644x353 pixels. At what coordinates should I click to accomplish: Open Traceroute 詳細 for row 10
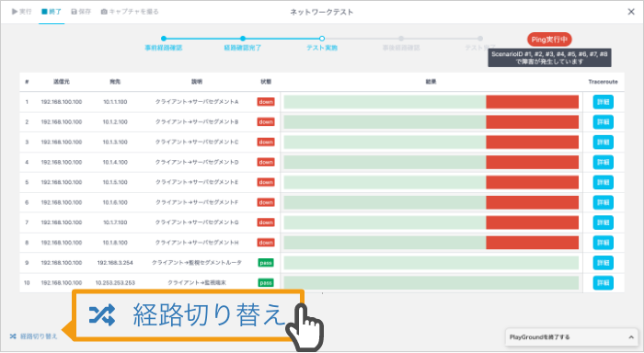coord(603,283)
